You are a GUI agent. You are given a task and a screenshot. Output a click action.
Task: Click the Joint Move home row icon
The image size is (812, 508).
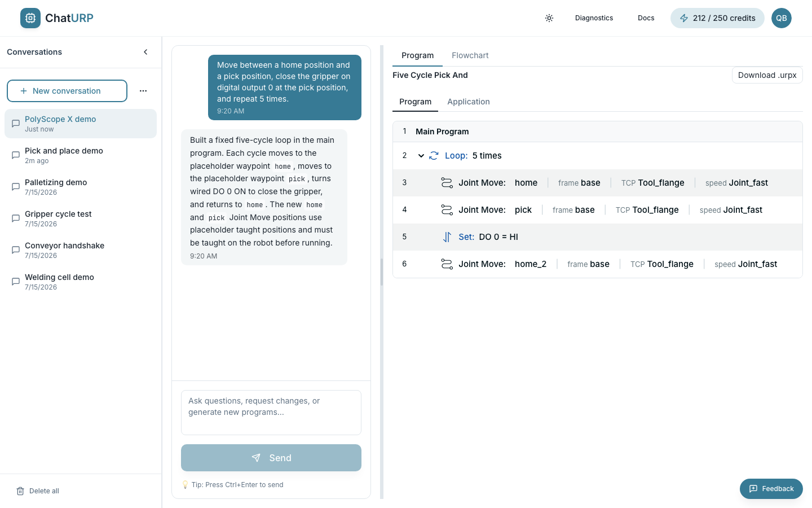447,183
